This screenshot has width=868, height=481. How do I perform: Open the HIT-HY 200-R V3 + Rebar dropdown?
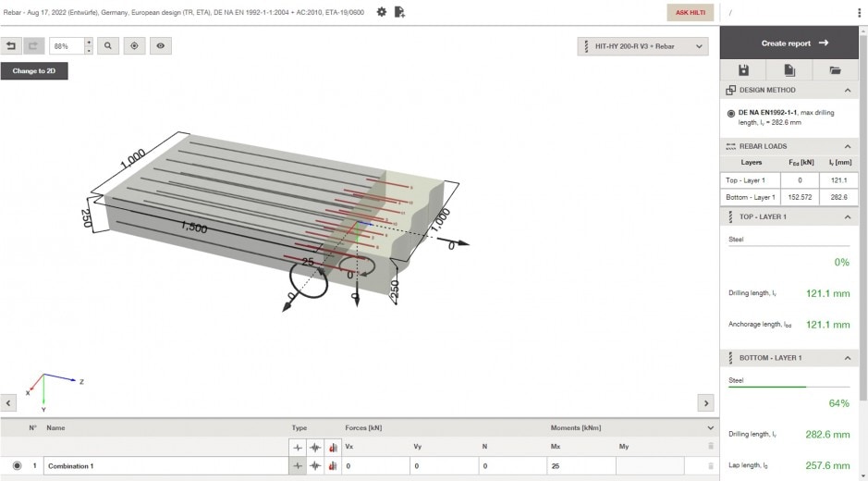click(642, 46)
